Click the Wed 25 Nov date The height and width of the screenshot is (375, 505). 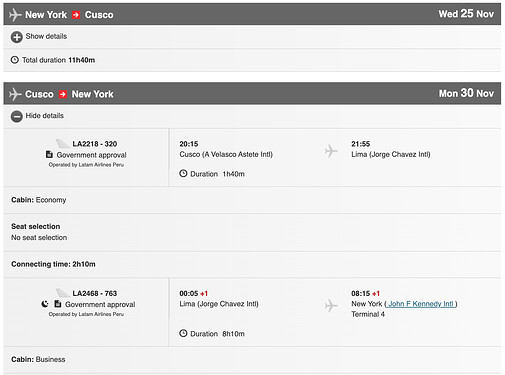tap(466, 14)
